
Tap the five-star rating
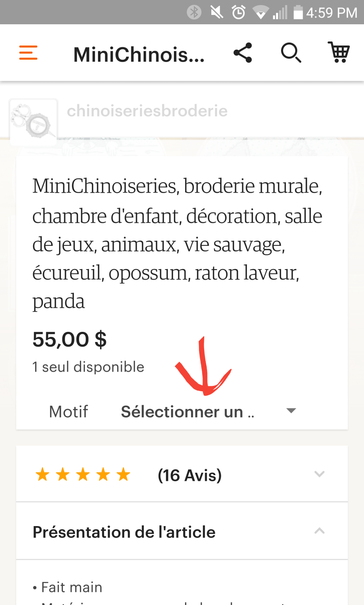(83, 474)
